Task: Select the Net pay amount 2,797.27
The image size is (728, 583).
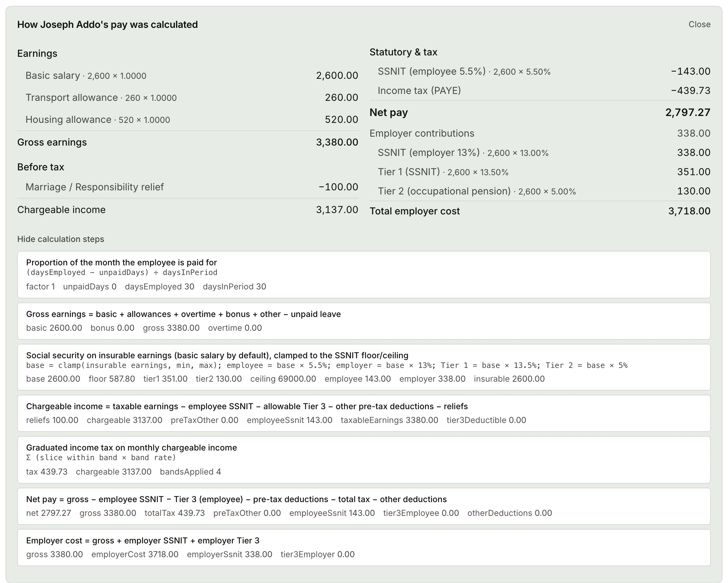Action: coord(688,113)
